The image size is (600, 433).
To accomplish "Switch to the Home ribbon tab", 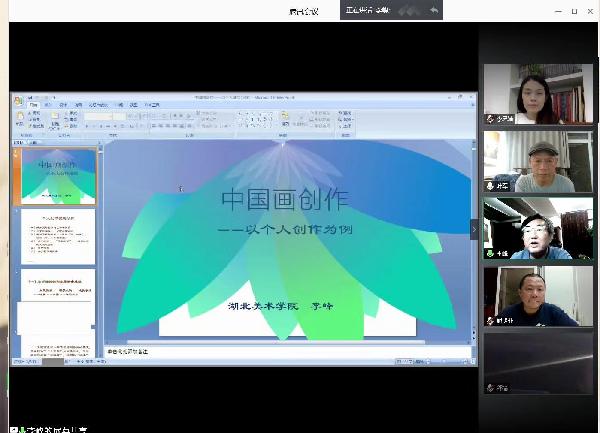I will [33, 104].
